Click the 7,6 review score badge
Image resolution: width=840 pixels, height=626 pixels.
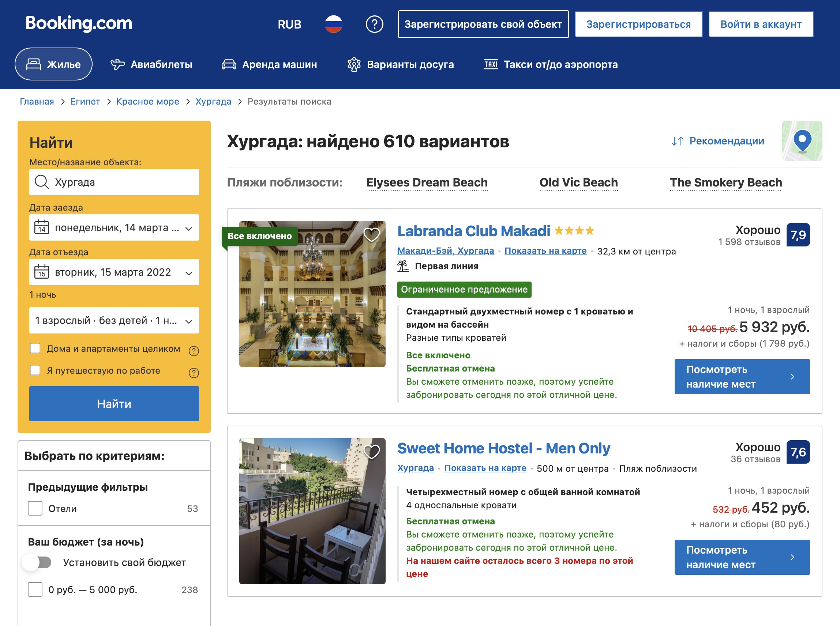pyautogui.click(x=798, y=452)
